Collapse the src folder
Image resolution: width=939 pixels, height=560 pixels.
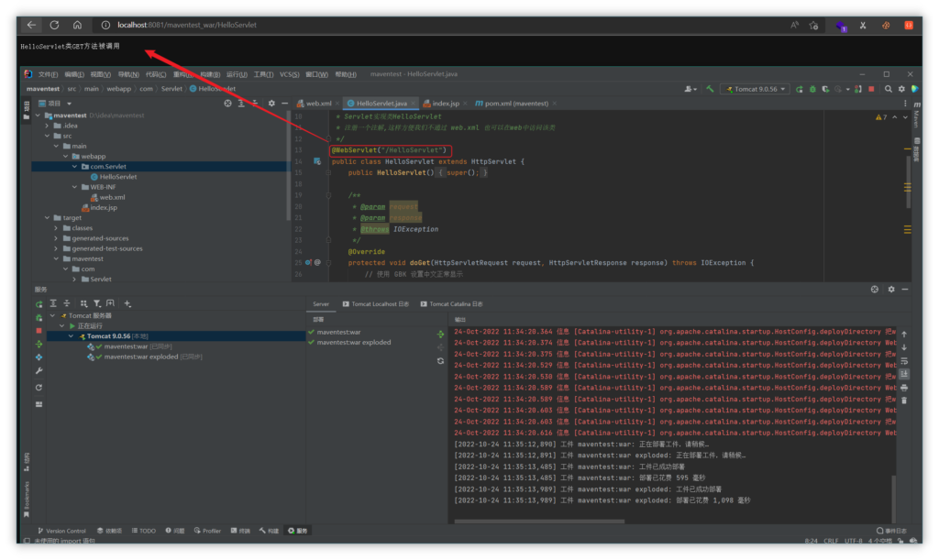48,136
